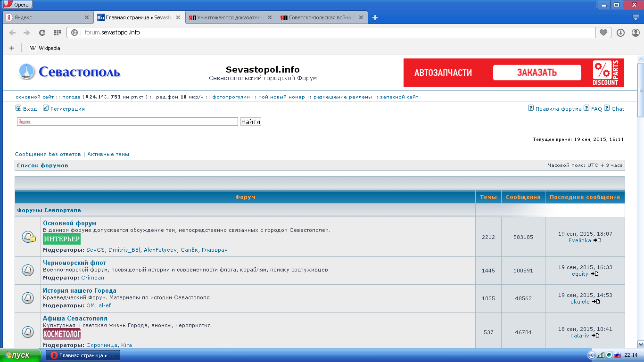This screenshot has width=644, height=362.
Task: Click the Основной форум status folder icon
Action: click(29, 237)
